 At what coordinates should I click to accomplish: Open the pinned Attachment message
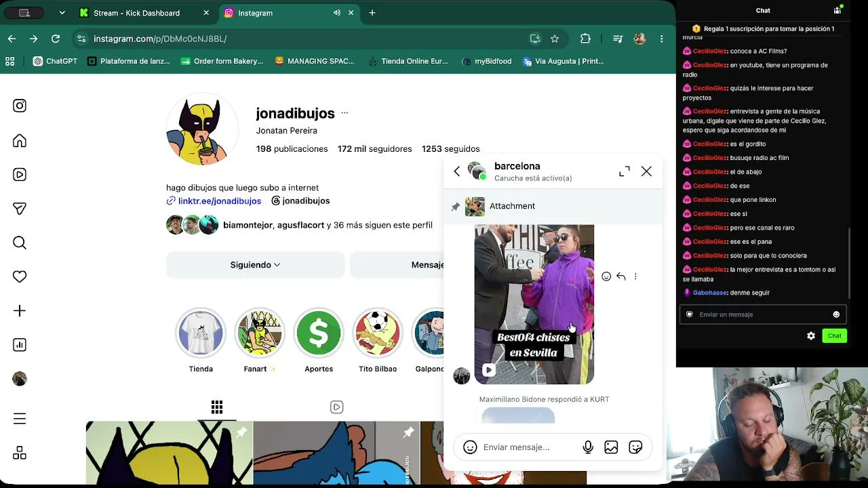(553, 206)
